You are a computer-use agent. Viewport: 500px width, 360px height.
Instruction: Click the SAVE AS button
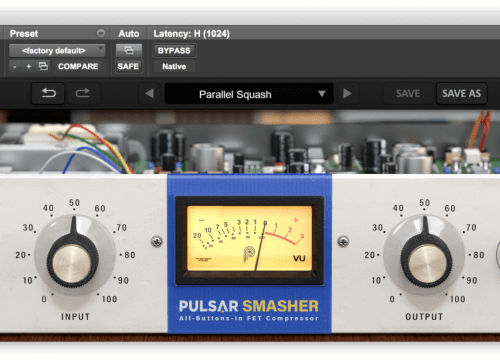[461, 94]
